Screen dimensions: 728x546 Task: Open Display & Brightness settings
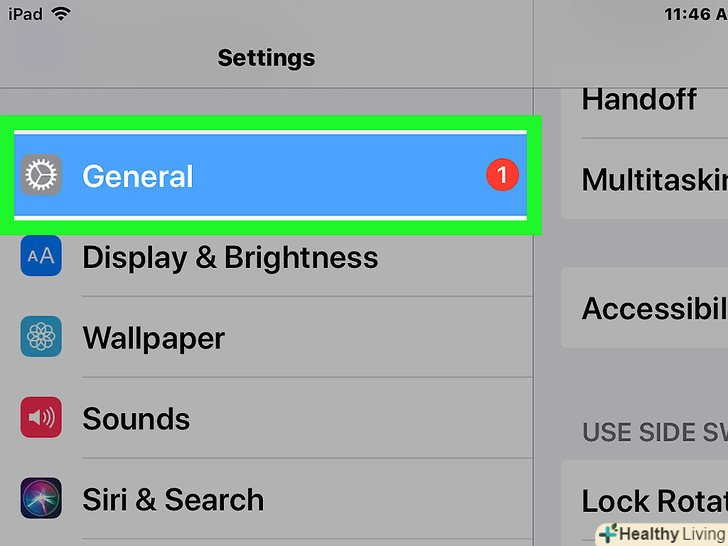(230, 257)
